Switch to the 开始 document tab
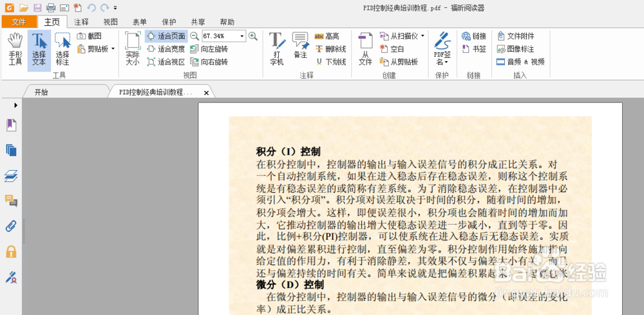 (x=41, y=92)
